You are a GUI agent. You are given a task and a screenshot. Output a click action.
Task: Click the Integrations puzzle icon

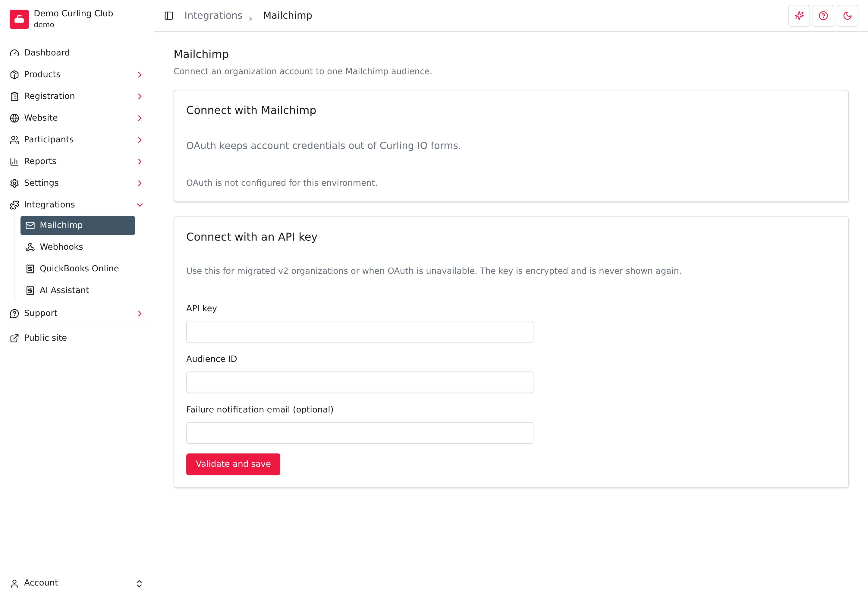tap(14, 205)
